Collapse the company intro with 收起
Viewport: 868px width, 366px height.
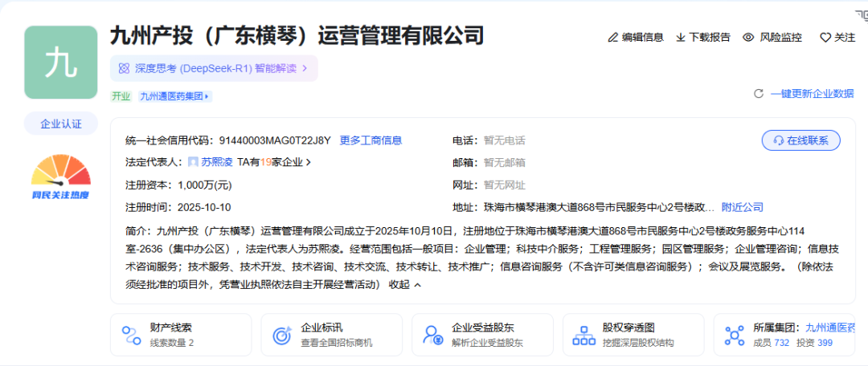[x=404, y=285]
